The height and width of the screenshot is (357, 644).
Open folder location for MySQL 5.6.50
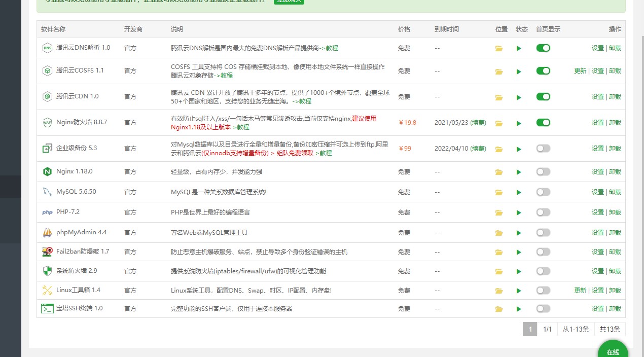pos(499,192)
